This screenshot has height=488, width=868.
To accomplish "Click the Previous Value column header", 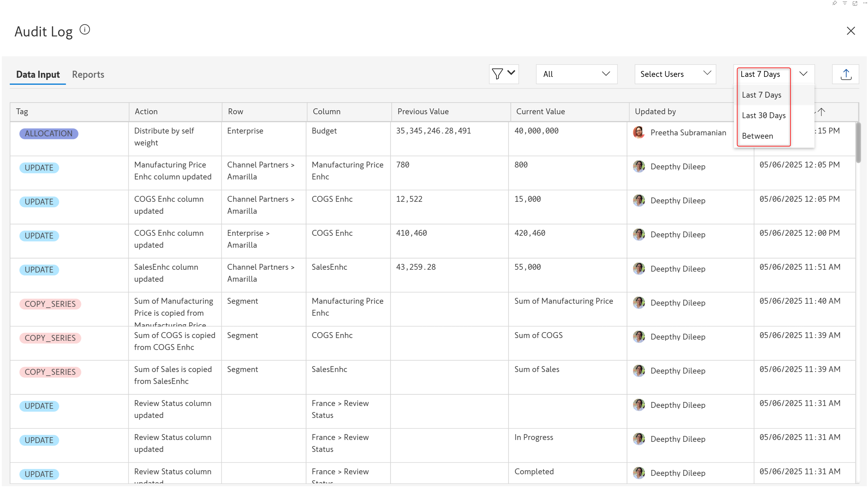I will [x=423, y=112].
